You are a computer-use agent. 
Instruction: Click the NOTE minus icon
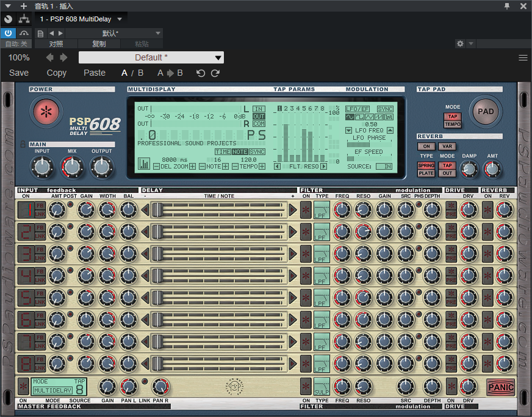(x=202, y=167)
